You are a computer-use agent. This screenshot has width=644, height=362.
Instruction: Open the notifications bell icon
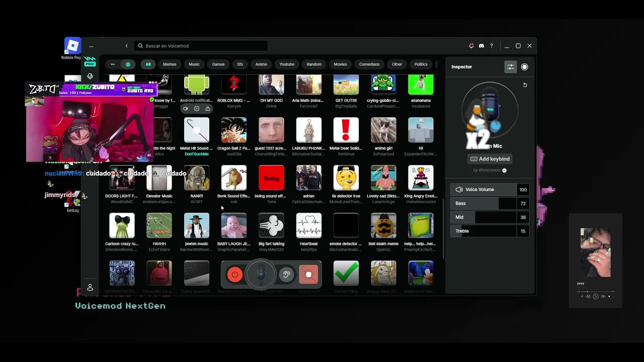click(471, 46)
